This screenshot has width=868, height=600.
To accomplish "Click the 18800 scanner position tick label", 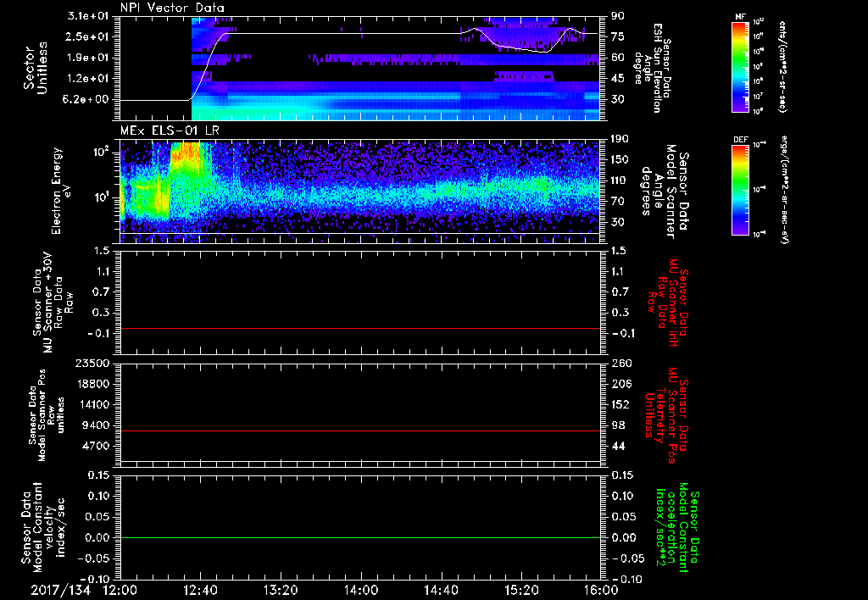I will coord(95,384).
